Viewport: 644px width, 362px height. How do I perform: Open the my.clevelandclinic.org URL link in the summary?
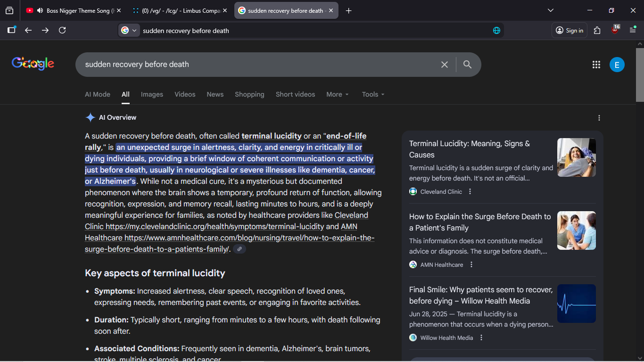[x=215, y=227]
